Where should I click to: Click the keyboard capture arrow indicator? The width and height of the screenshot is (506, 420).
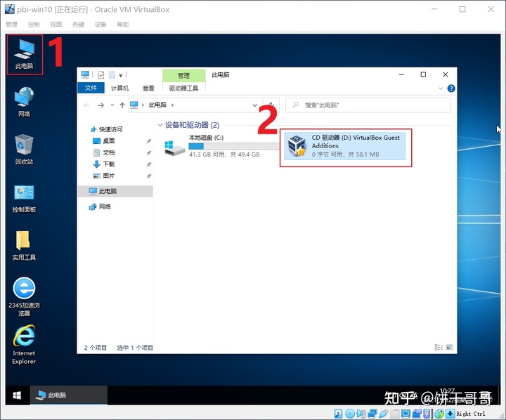coord(450,414)
